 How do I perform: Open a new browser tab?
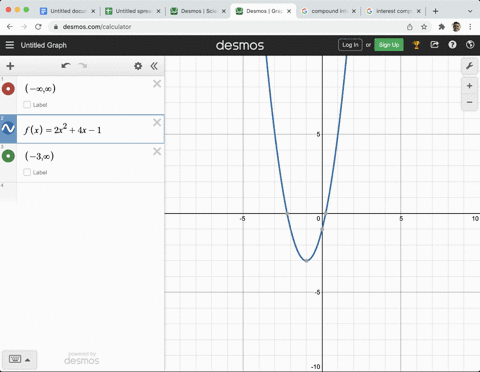[x=435, y=11]
